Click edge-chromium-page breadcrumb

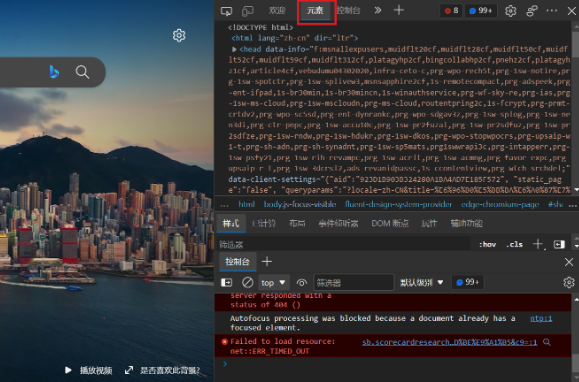tap(500, 204)
